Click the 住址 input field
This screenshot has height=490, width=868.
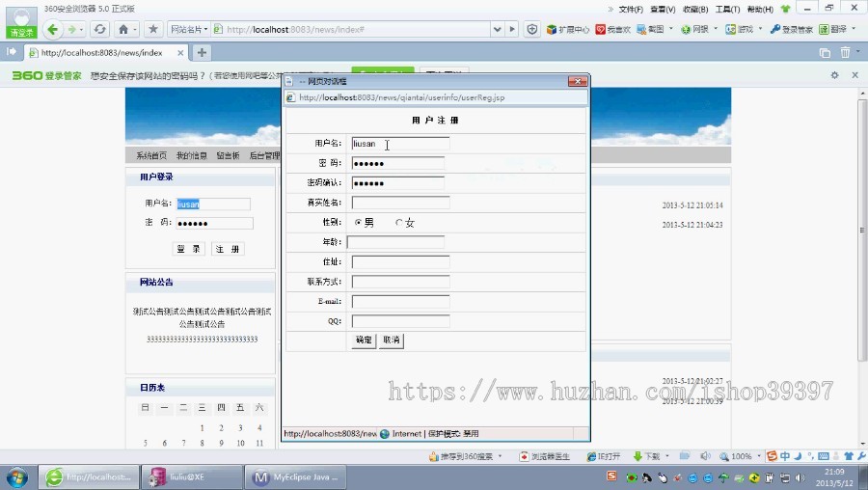coord(401,262)
